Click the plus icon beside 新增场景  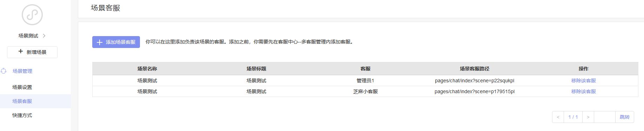pos(21,51)
